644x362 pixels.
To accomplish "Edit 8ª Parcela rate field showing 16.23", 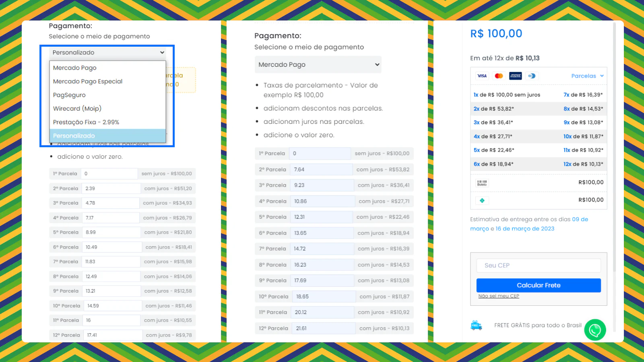I will tap(322, 265).
